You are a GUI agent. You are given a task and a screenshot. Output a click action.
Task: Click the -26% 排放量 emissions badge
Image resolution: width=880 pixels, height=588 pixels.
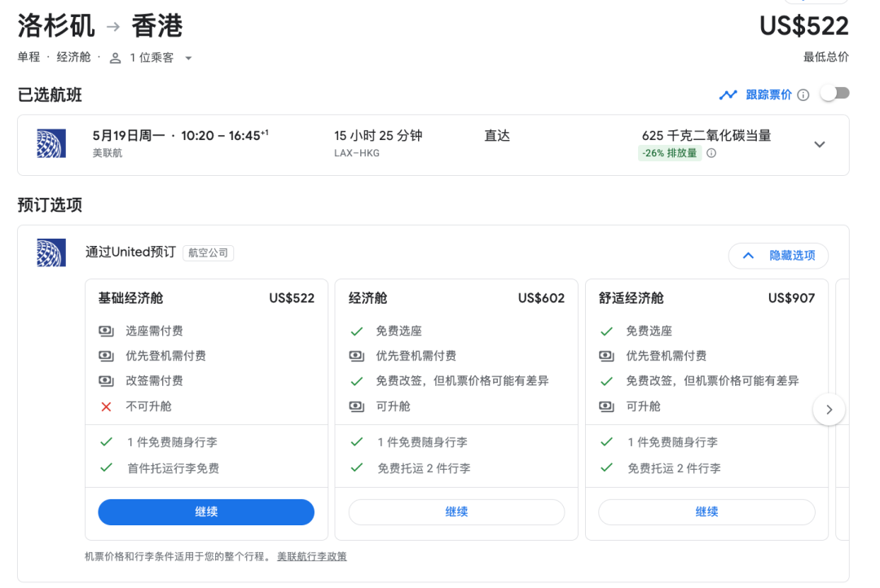pyautogui.click(x=669, y=153)
